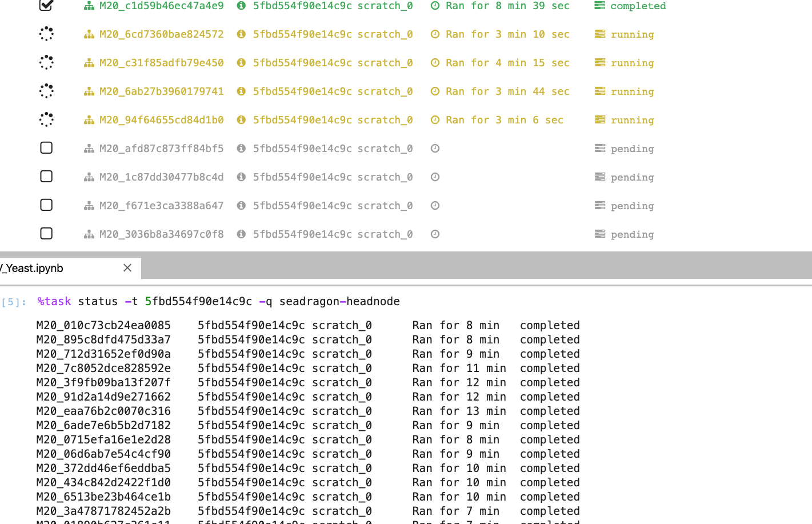
Task: Click the list icon next to running for M20_6ab27b3960179741
Action: (x=599, y=91)
